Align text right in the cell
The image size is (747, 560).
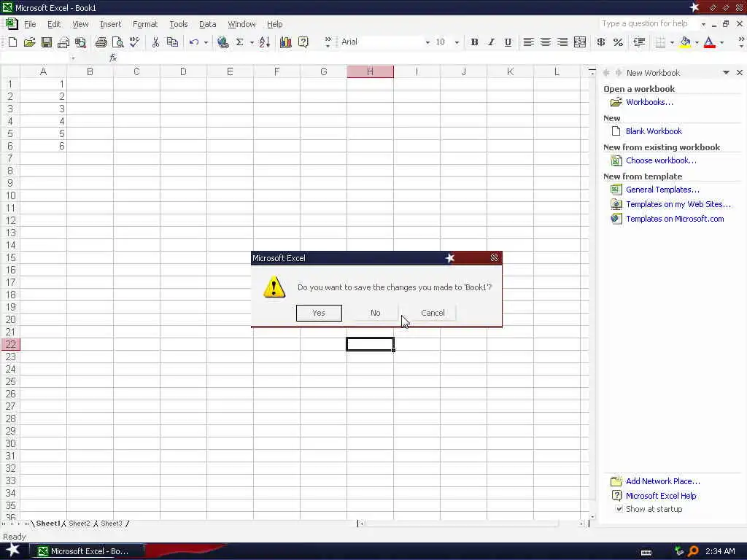[x=562, y=42]
